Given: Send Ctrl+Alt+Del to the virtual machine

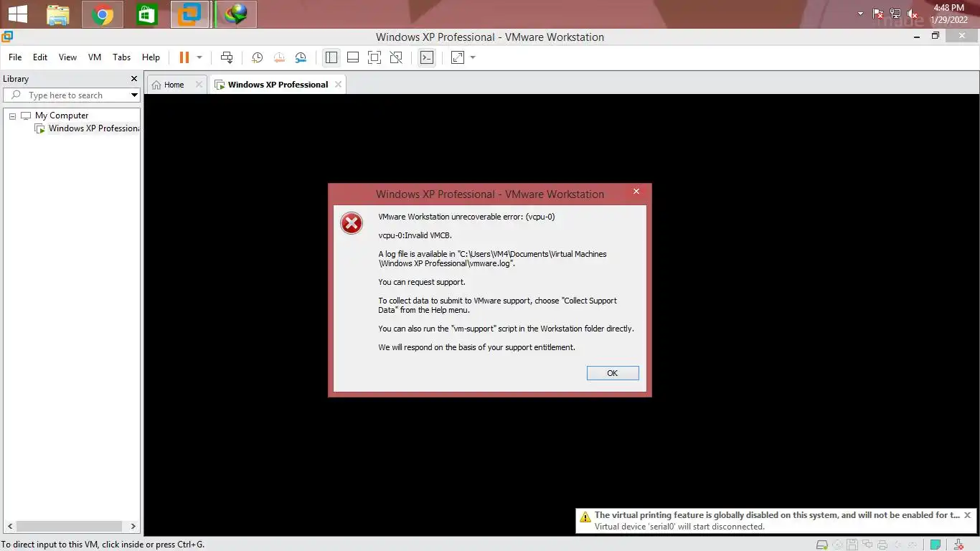Looking at the screenshot, I should tap(227, 57).
